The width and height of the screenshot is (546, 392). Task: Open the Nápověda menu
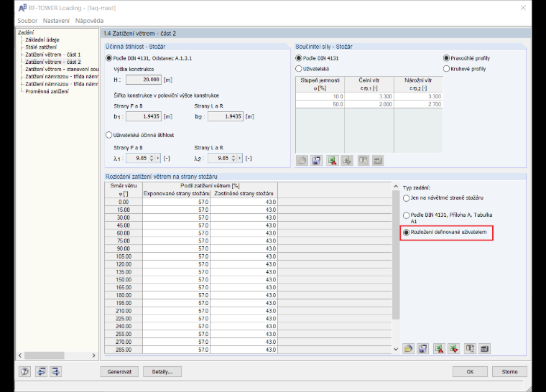point(90,21)
